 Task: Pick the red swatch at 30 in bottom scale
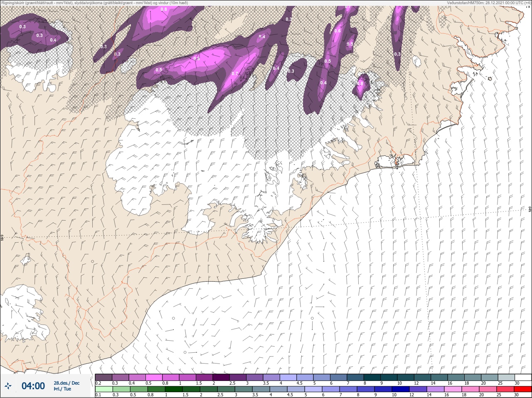pyautogui.click(x=523, y=389)
